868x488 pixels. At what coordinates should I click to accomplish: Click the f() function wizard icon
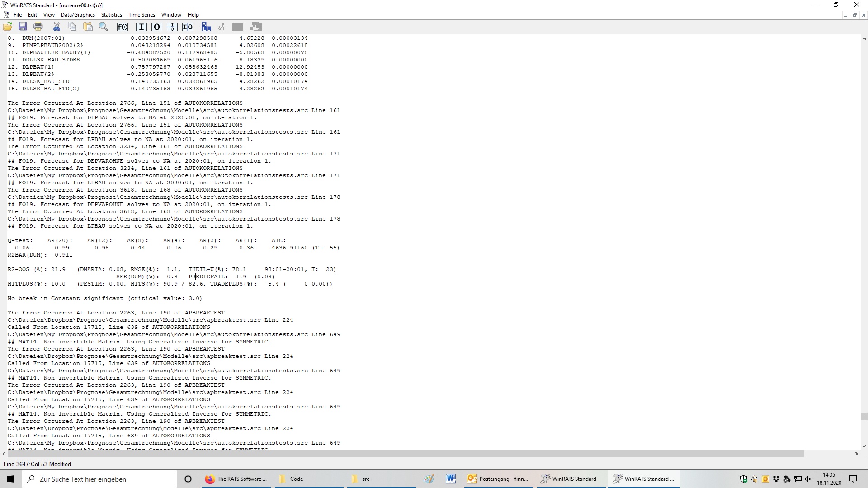click(x=123, y=27)
